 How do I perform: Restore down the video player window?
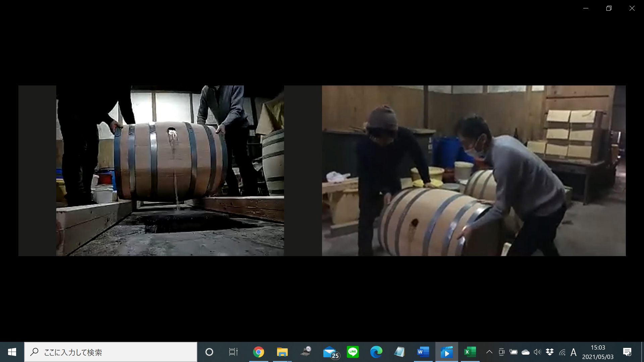609,8
